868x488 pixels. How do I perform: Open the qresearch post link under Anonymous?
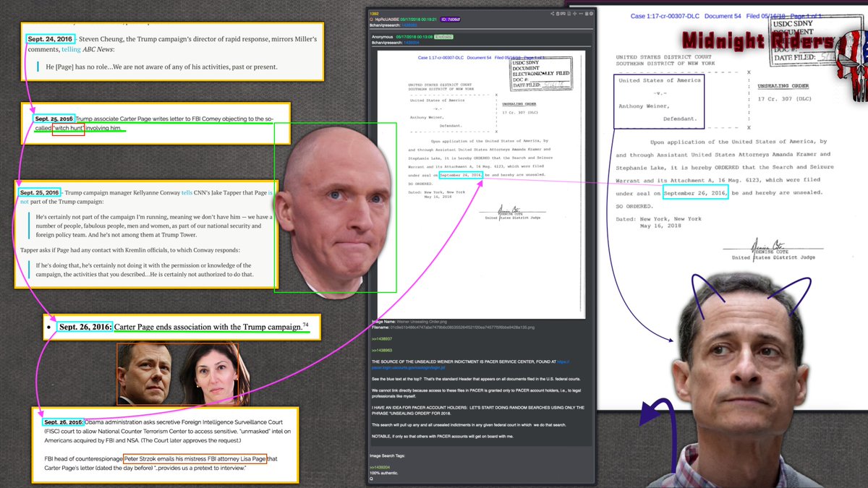412,43
